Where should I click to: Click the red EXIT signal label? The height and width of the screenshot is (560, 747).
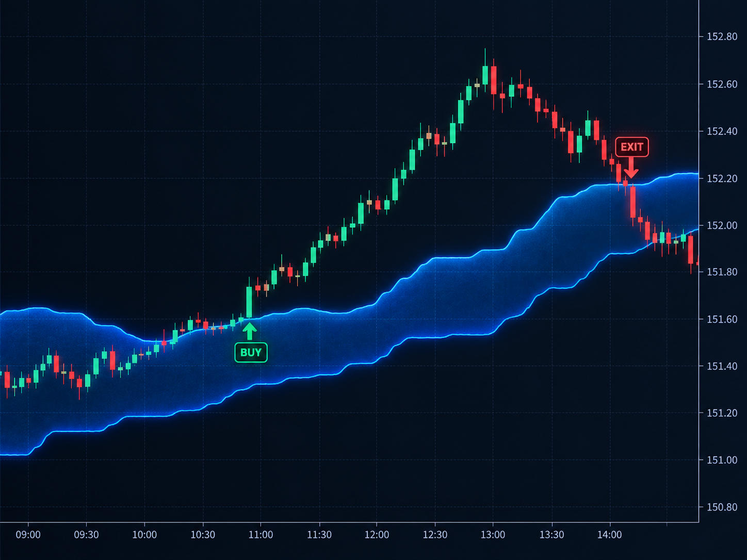pyautogui.click(x=632, y=147)
